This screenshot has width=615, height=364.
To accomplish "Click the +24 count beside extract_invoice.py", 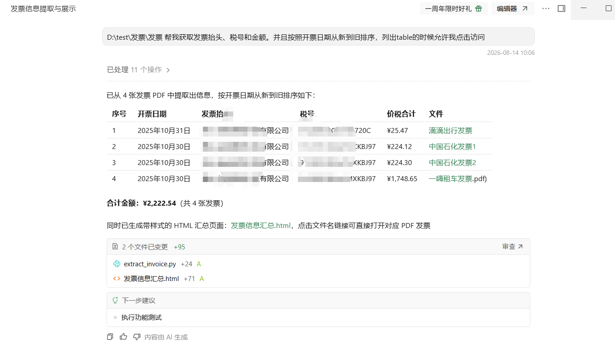I will click(x=186, y=264).
